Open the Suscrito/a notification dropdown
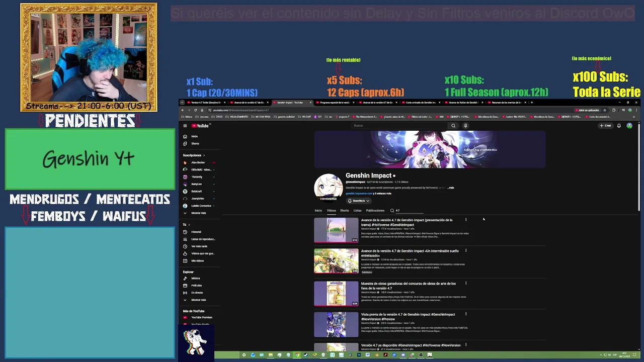This screenshot has height=362, width=644. pyautogui.click(x=358, y=201)
